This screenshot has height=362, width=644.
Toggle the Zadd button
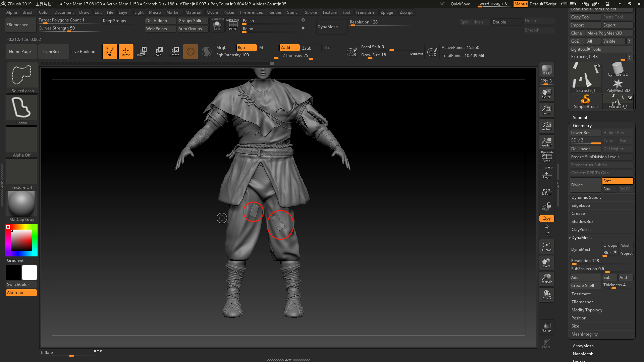289,48
